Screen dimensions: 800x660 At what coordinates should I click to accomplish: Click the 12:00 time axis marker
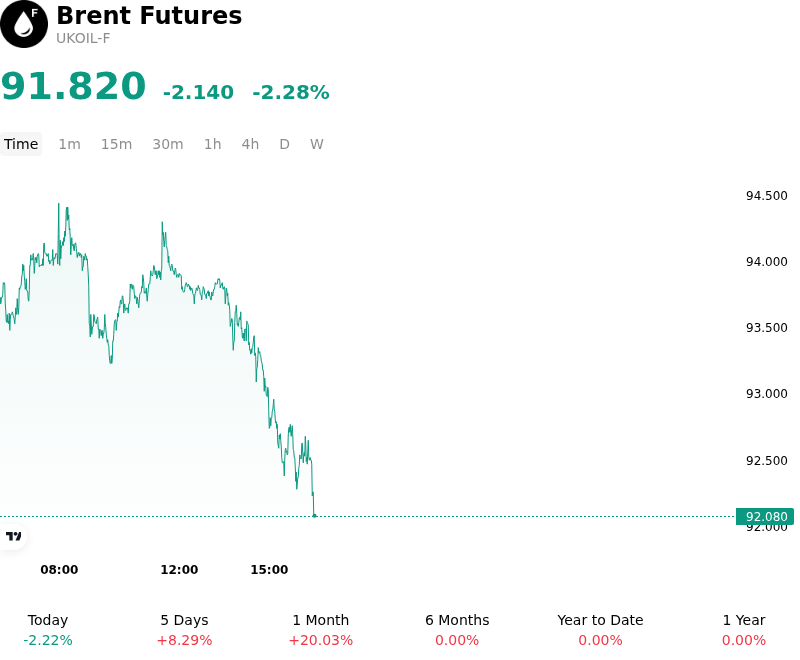[179, 569]
